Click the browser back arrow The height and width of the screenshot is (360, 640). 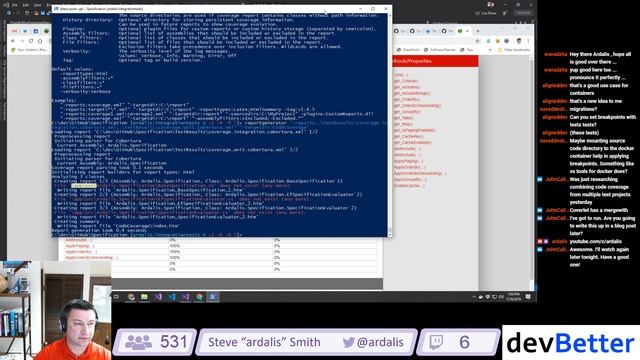13,41
